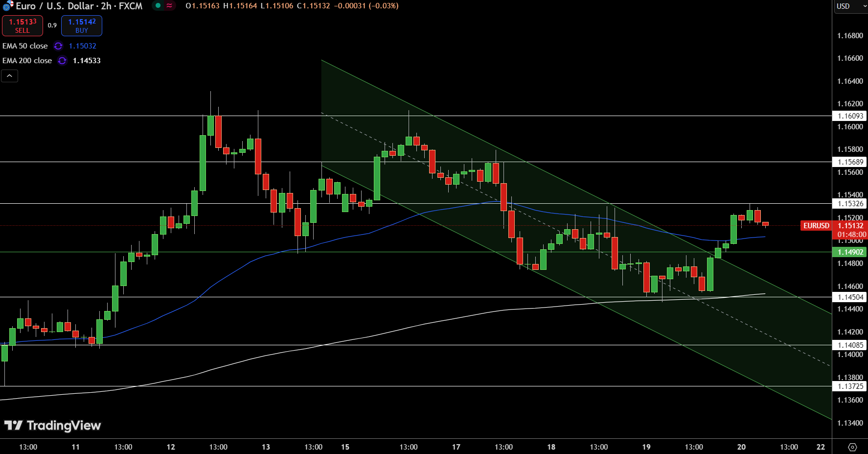Image resolution: width=868 pixels, height=454 pixels.
Task: Click the spread value 0.9
Action: pos(52,25)
